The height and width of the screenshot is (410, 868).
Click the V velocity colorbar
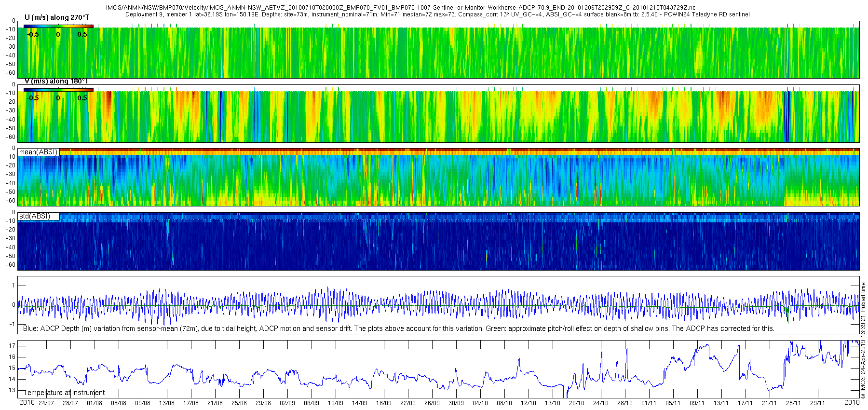click(58, 90)
